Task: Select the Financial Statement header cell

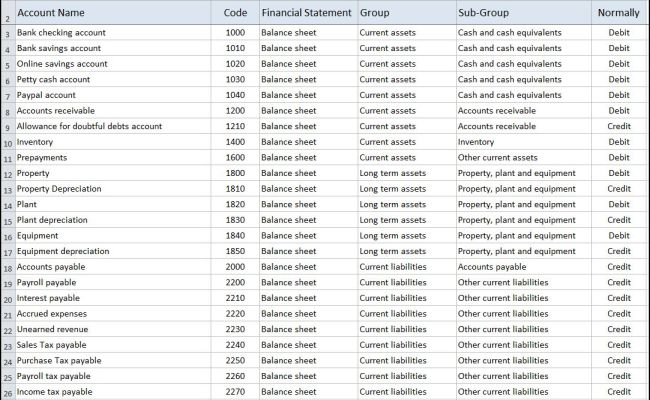Action: [x=308, y=13]
